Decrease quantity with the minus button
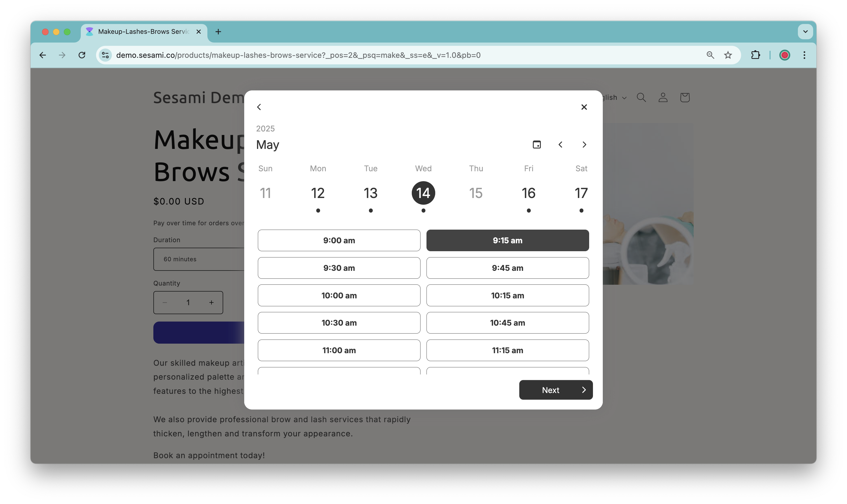Screen dimensions: 847x504 (x=165, y=302)
